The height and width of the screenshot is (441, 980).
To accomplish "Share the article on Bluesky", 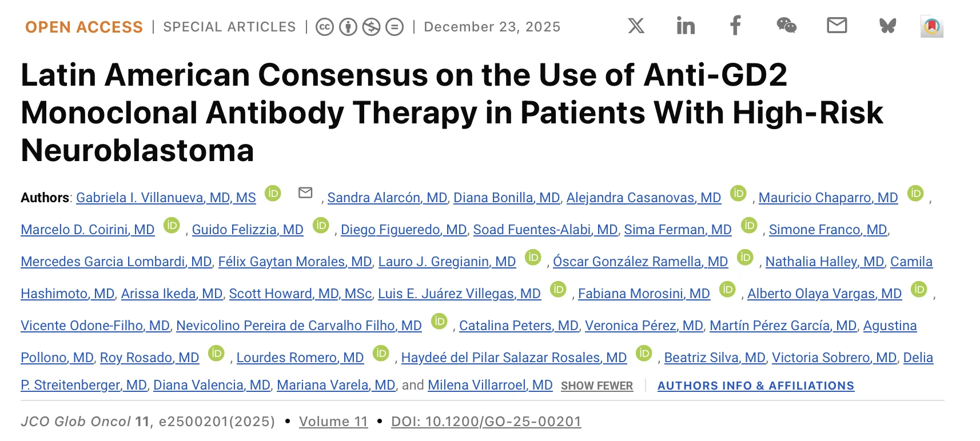I will pos(886,25).
